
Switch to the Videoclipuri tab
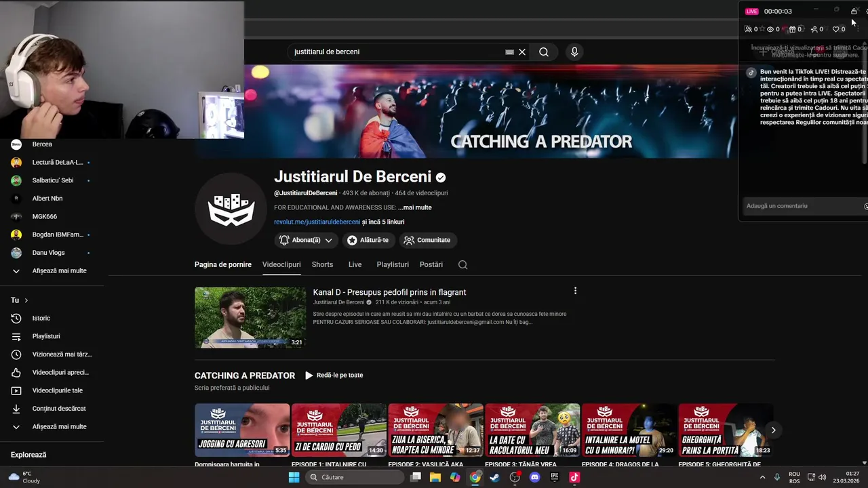281,265
